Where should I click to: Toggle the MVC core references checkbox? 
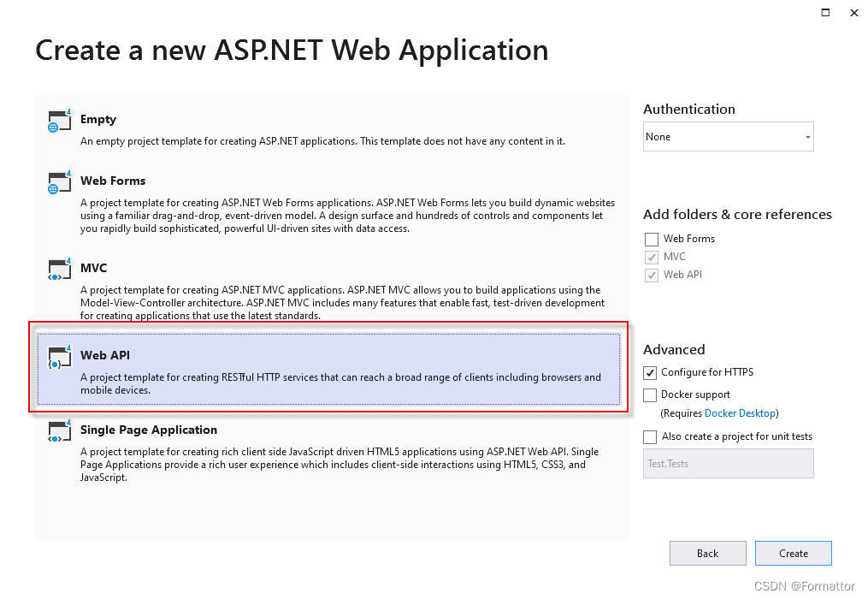tap(652, 257)
